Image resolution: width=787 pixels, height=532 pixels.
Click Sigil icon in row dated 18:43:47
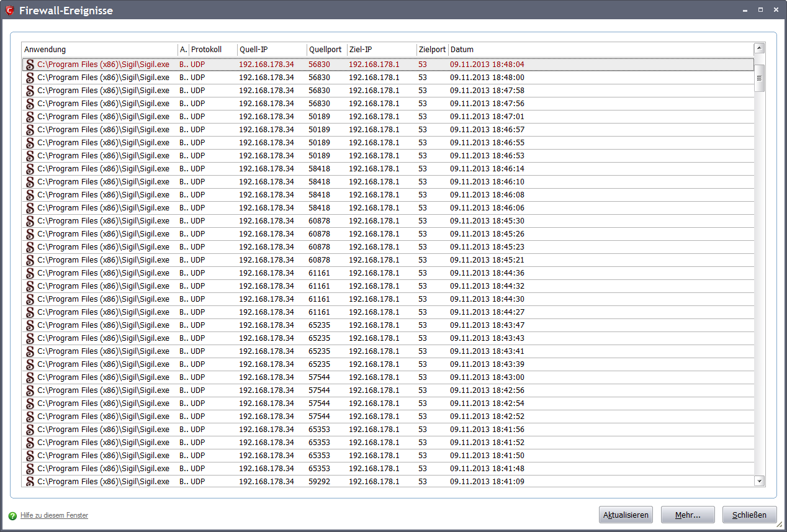click(x=30, y=325)
